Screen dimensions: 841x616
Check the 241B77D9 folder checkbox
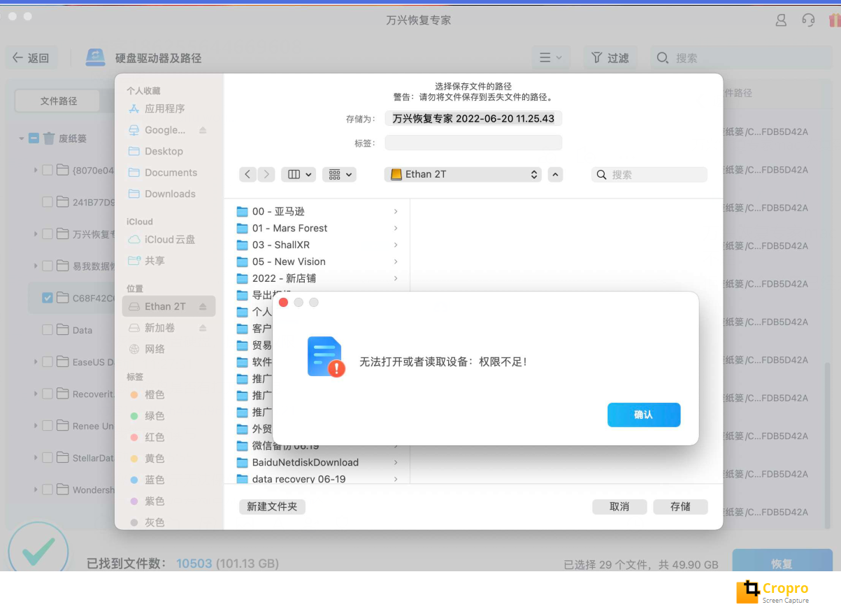(x=48, y=202)
